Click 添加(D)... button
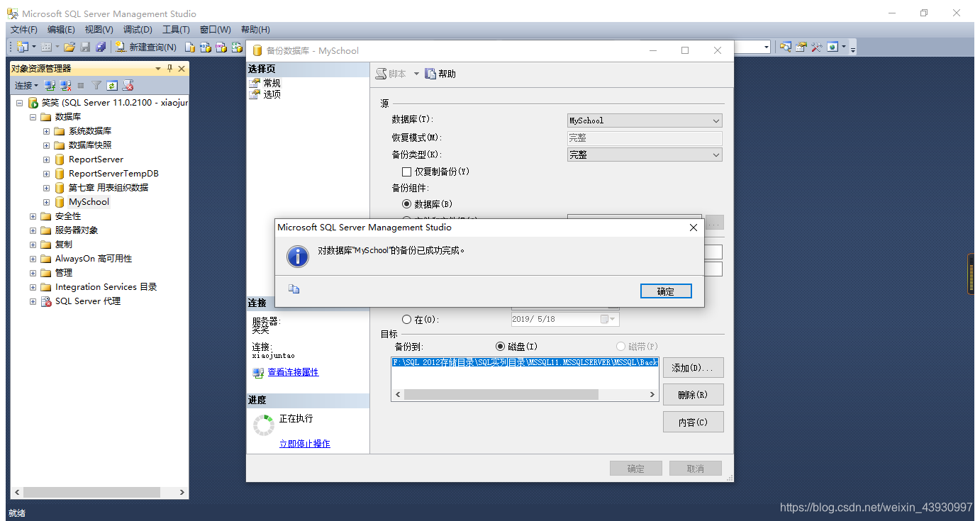 pyautogui.click(x=694, y=368)
